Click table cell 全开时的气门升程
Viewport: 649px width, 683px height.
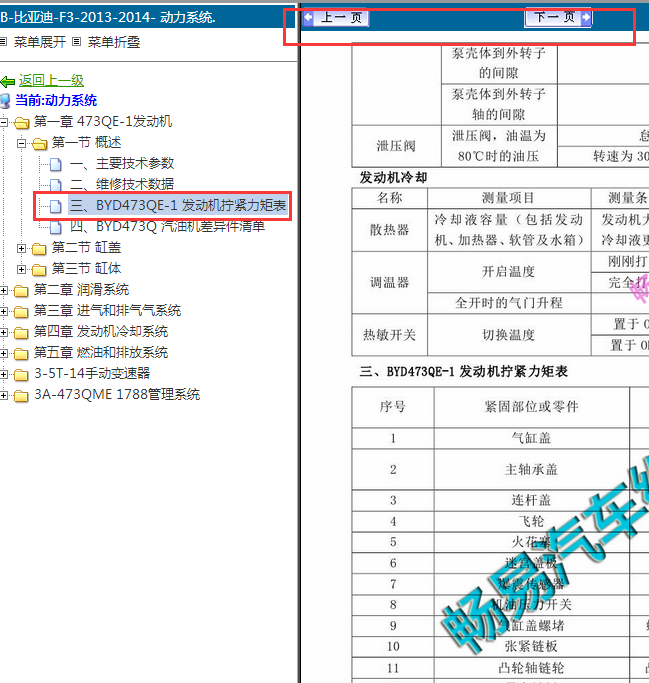click(x=508, y=303)
